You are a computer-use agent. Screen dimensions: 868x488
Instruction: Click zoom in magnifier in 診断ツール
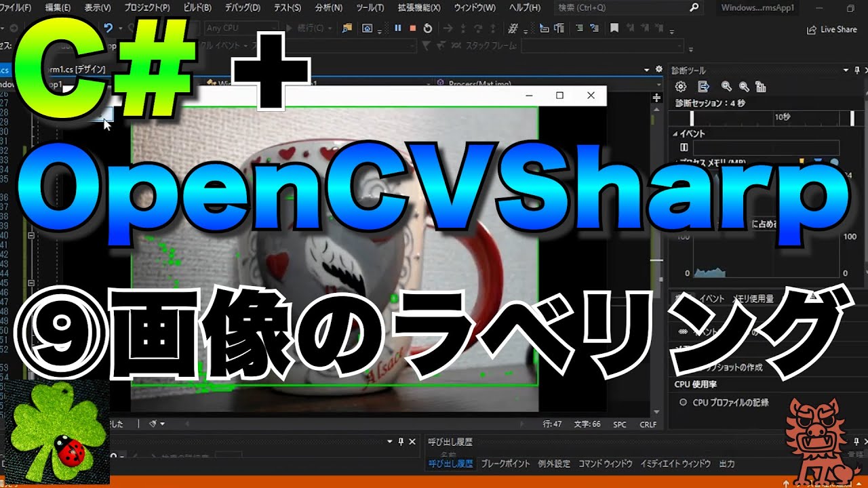tap(726, 86)
